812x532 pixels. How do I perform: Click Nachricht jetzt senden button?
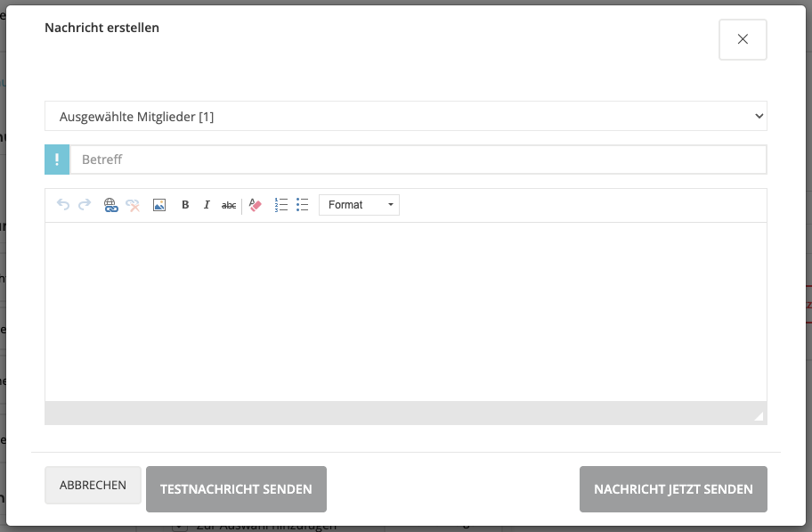[x=673, y=489]
